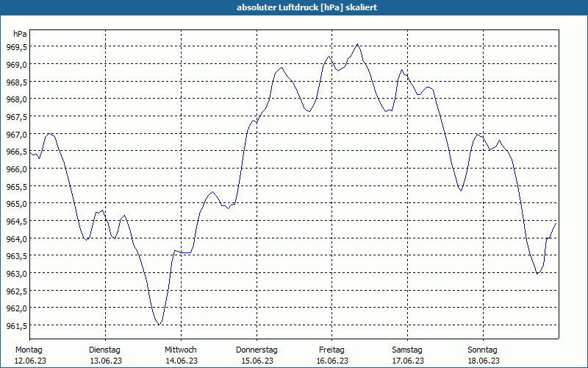Click the date 13.06.23

coord(106,361)
